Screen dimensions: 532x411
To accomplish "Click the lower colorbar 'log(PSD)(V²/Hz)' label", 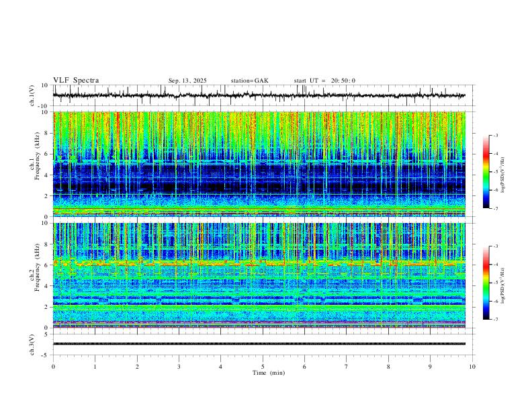I will tap(503, 285).
